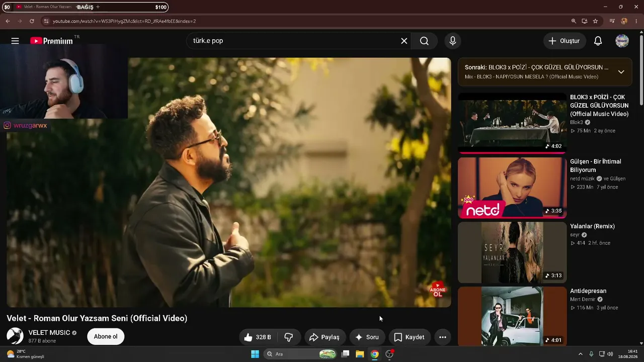Share the video via Paylaş

tap(325, 337)
